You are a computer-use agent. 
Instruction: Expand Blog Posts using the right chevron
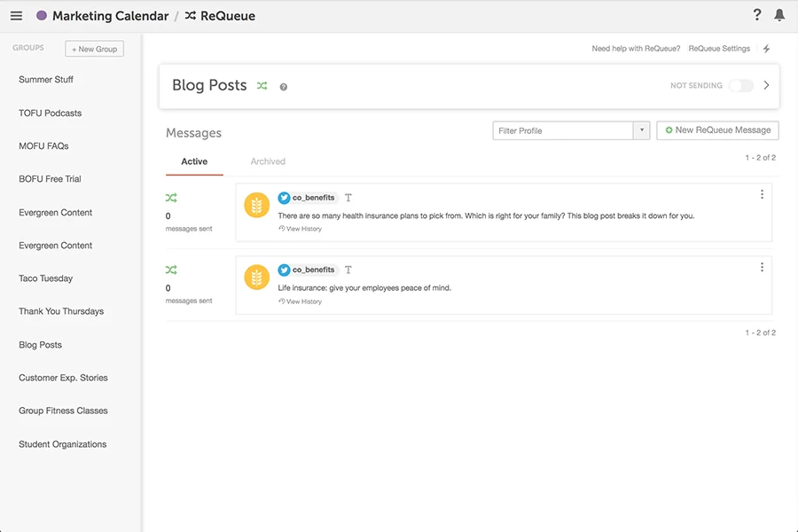pos(766,85)
